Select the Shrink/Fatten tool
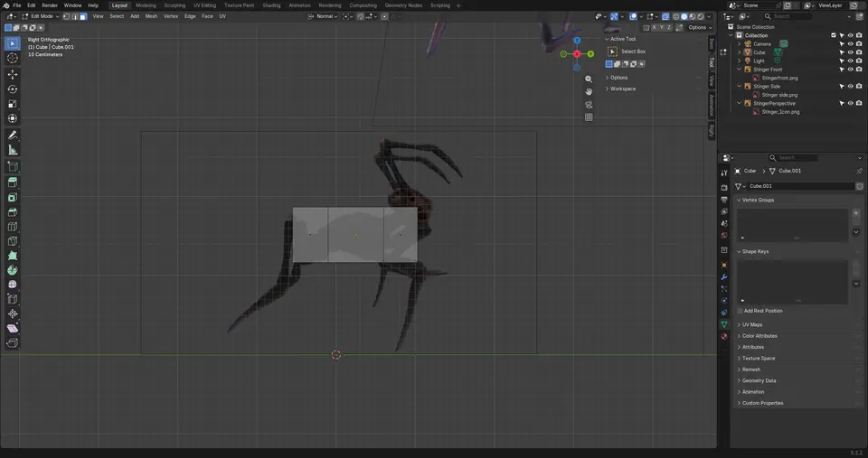The width and height of the screenshot is (868, 458). tap(12, 313)
